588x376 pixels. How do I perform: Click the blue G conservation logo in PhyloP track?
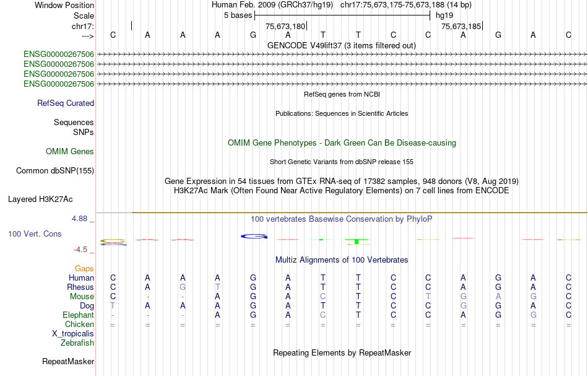tap(254, 237)
